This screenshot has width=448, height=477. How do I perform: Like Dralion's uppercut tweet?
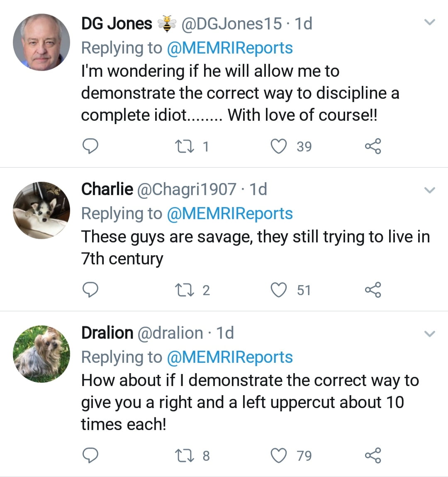click(x=279, y=455)
